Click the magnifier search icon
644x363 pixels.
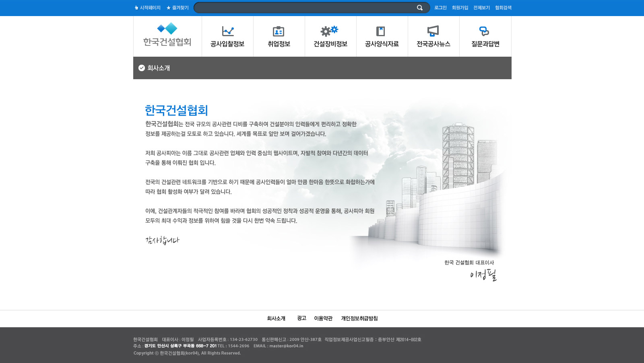[x=419, y=8]
